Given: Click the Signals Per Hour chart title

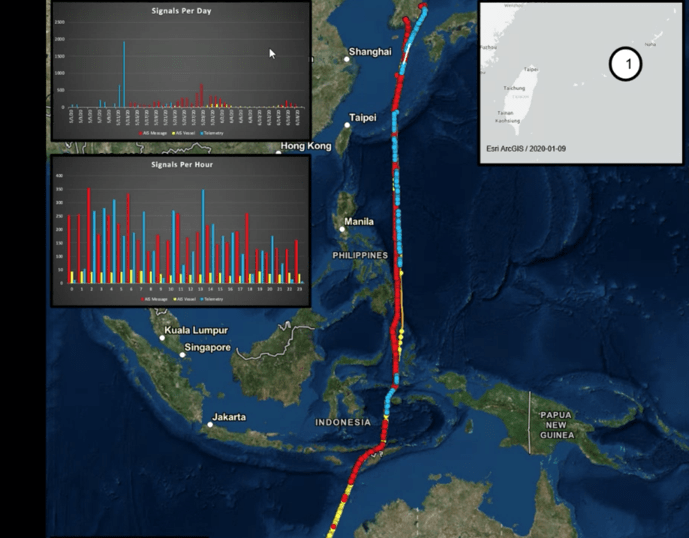Looking at the screenshot, I should [x=181, y=164].
